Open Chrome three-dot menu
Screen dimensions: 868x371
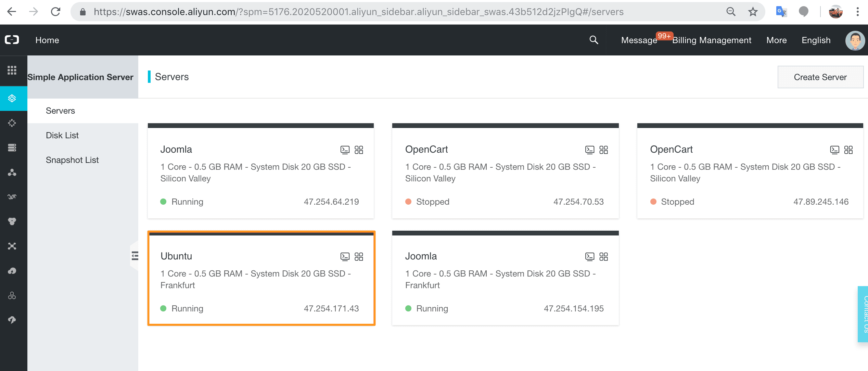(x=857, y=12)
